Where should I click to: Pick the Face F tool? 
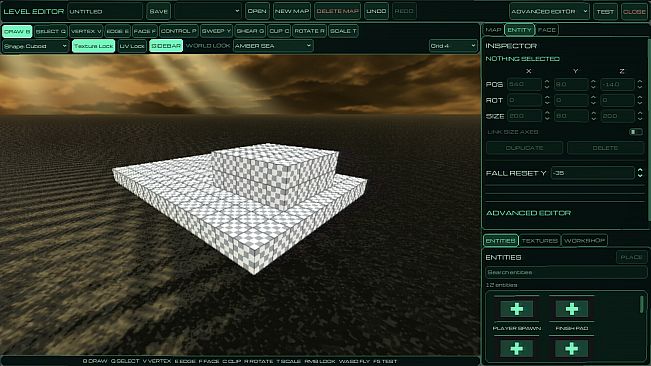click(145, 31)
